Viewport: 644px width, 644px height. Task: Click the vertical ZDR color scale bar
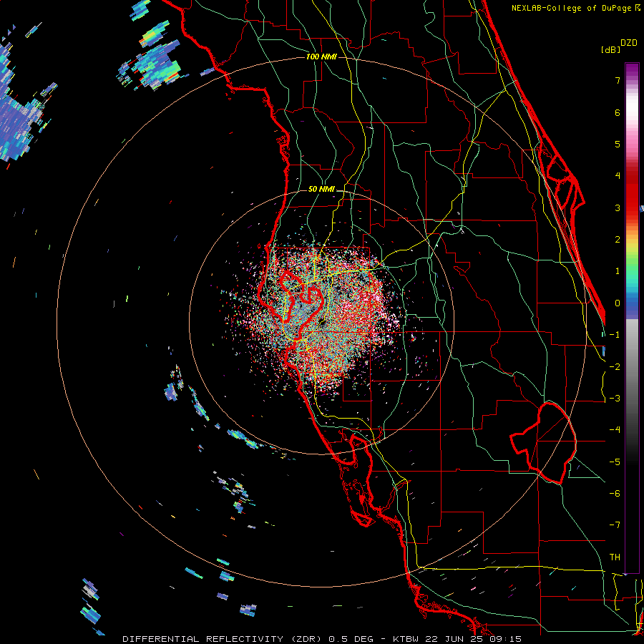pyautogui.click(x=632, y=318)
